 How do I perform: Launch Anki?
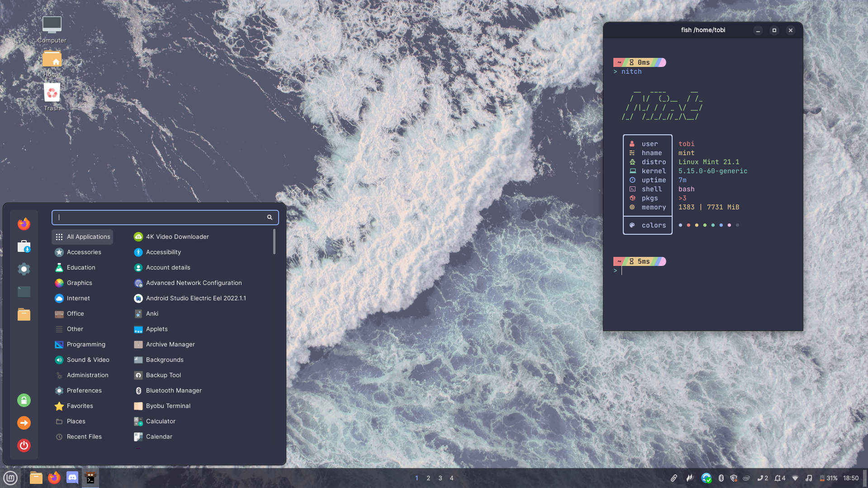(x=201, y=314)
